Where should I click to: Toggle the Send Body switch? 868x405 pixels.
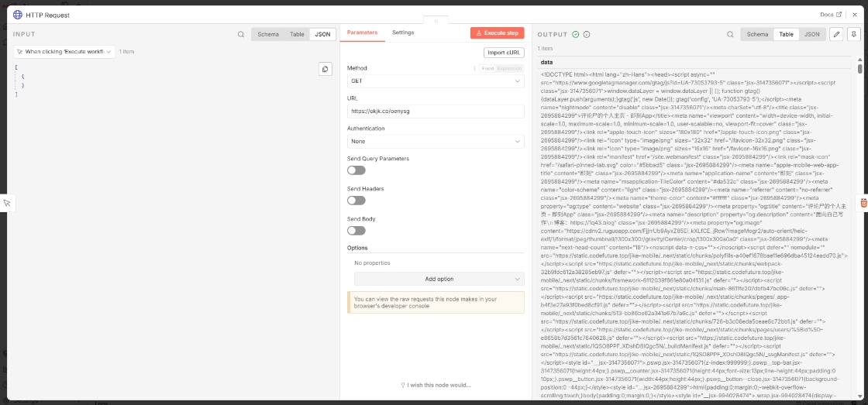pos(356,231)
